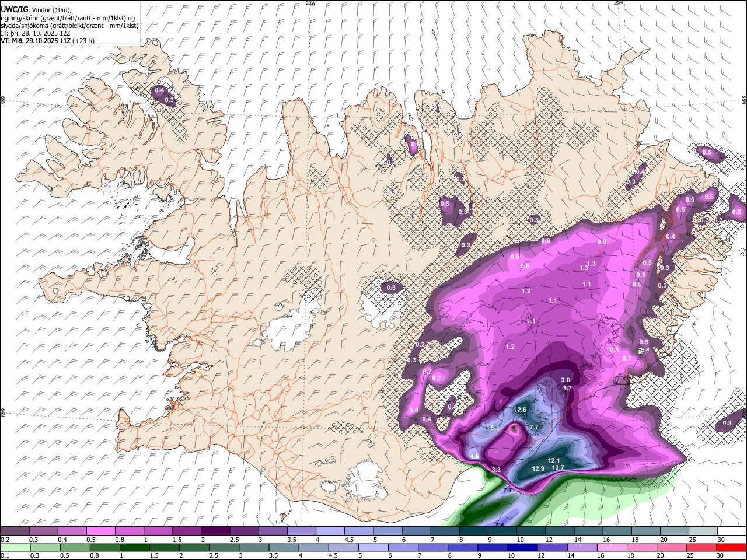Click the 4.6 value near the south coast

tap(474, 456)
